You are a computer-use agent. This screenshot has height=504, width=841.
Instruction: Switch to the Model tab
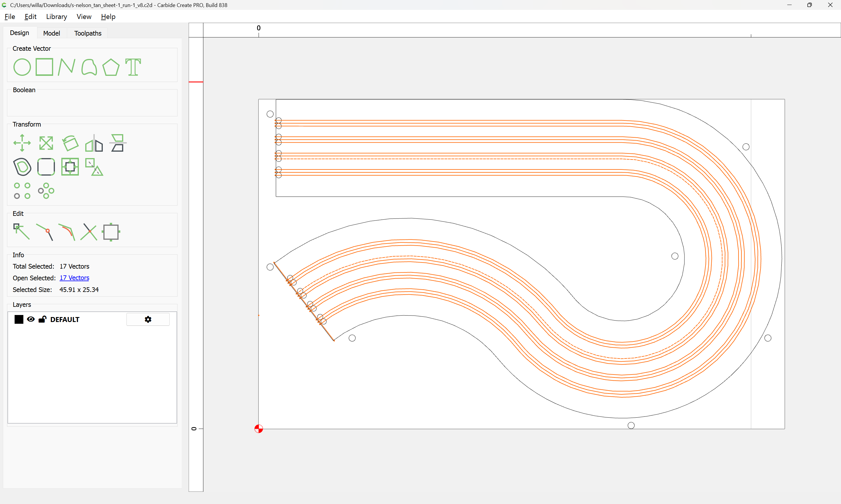[x=51, y=33]
